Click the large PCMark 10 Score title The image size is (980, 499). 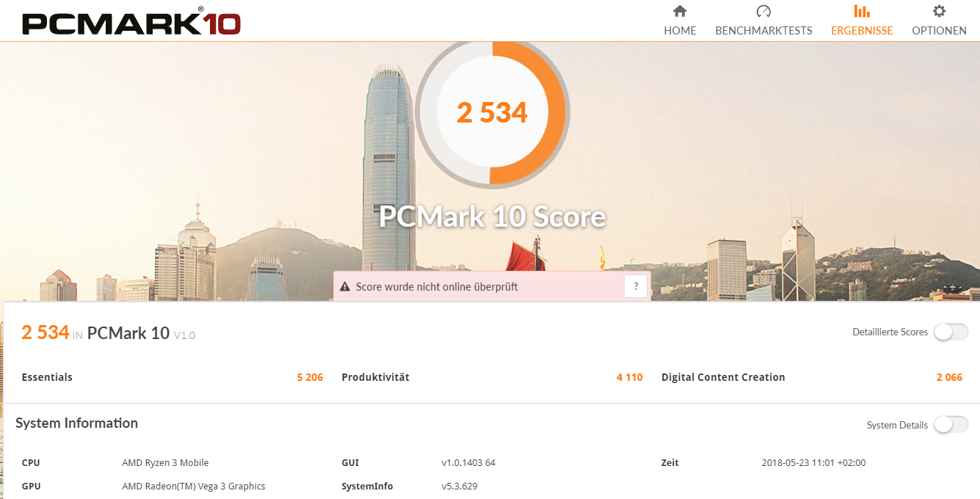click(492, 216)
